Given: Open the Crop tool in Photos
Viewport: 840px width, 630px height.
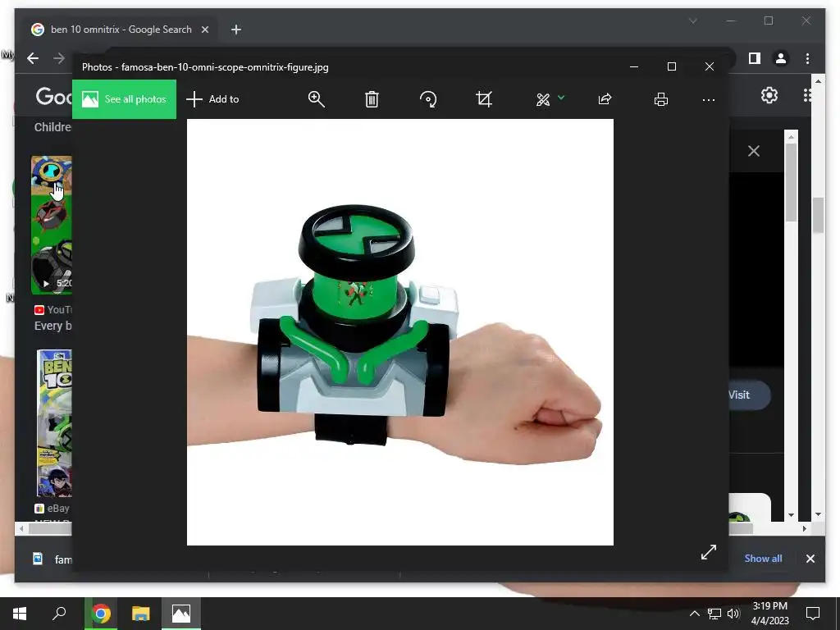Looking at the screenshot, I should tap(484, 99).
